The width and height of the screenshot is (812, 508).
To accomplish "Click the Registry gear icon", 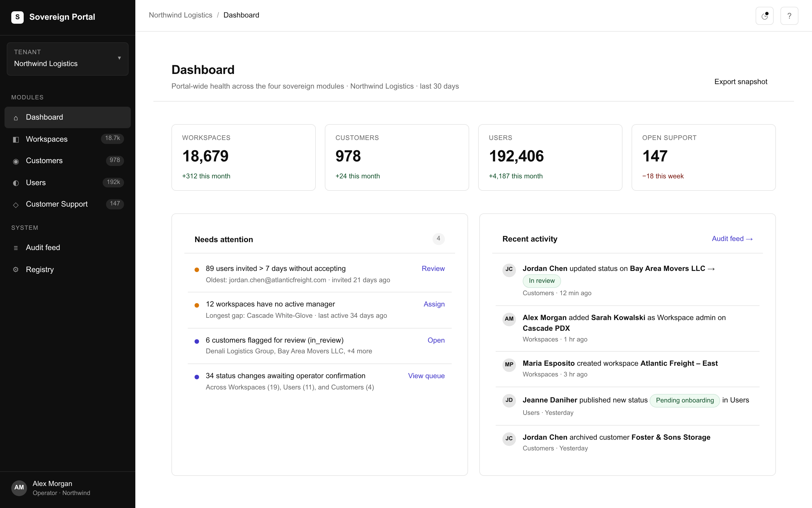I will tap(16, 270).
